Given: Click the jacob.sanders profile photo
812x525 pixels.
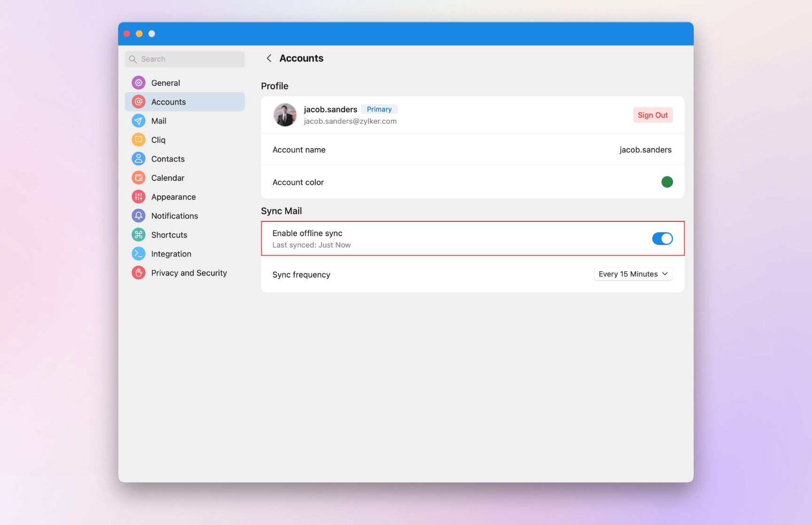Looking at the screenshot, I should (285, 115).
